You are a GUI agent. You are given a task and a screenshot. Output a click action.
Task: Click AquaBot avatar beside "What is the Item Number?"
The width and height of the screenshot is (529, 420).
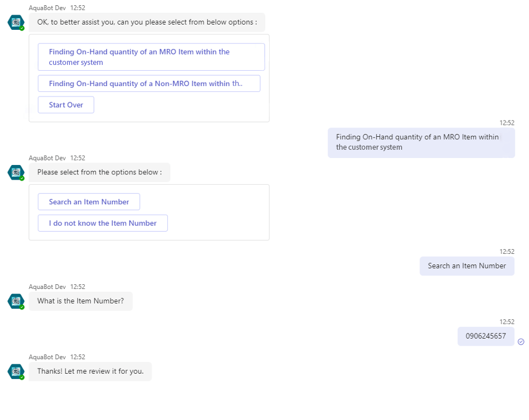click(15, 301)
